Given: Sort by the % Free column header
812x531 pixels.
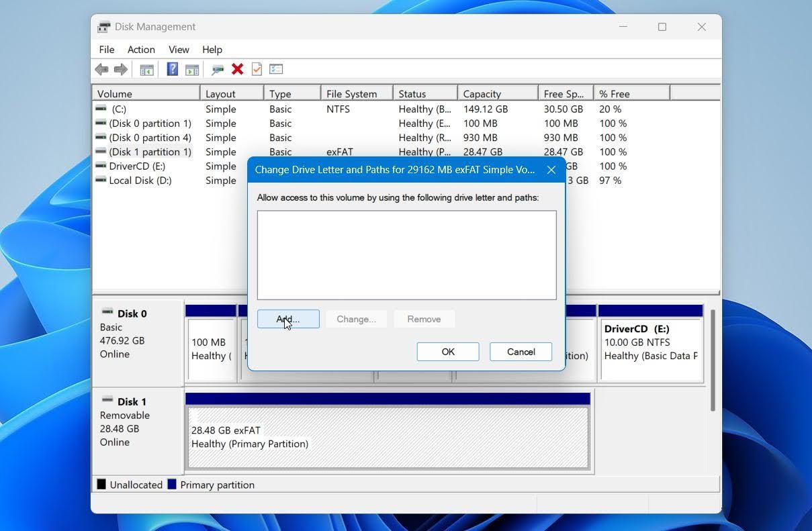Looking at the screenshot, I should coord(631,94).
